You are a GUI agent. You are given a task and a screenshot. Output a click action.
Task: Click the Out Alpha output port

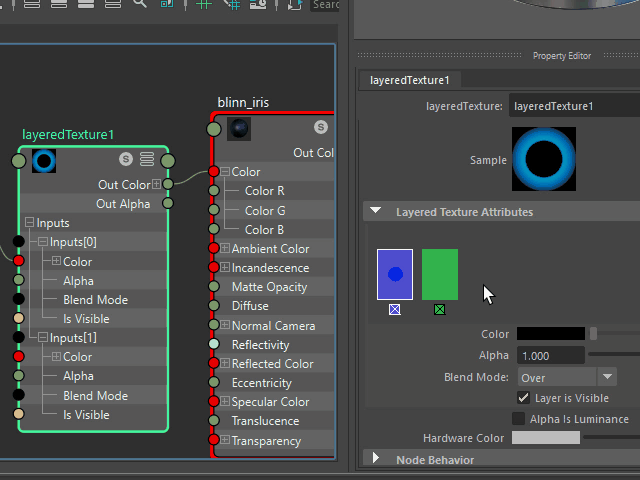[x=168, y=203]
